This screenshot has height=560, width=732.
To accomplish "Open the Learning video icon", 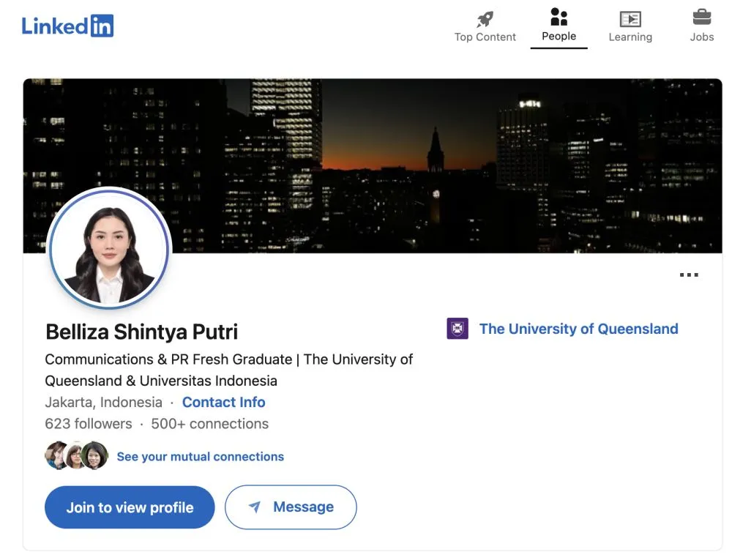I will click(630, 19).
